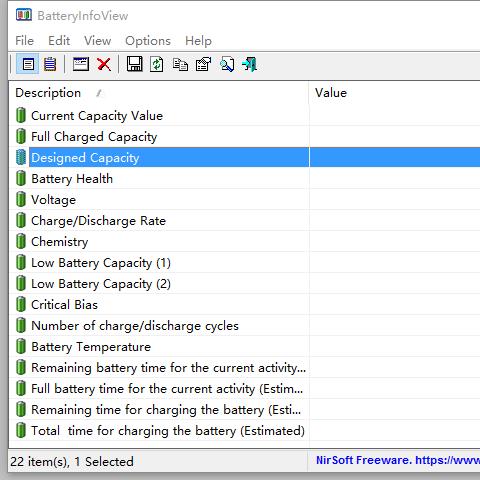480x480 pixels.
Task: Click the hand-on-page properties icon
Action: [204, 64]
